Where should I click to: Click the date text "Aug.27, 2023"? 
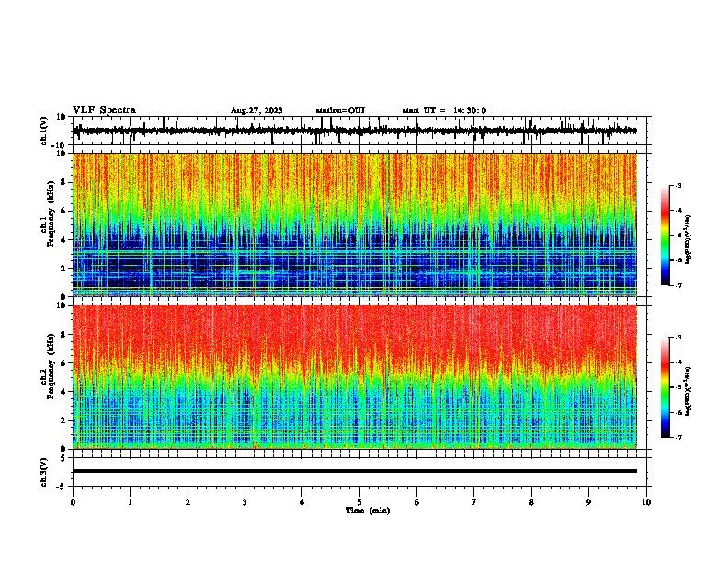[x=256, y=110]
